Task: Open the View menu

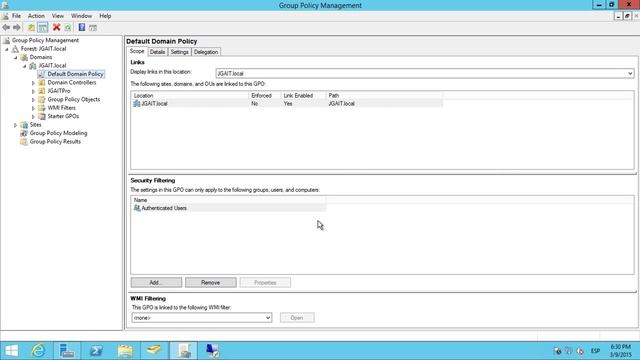Action: pyautogui.click(x=58, y=16)
